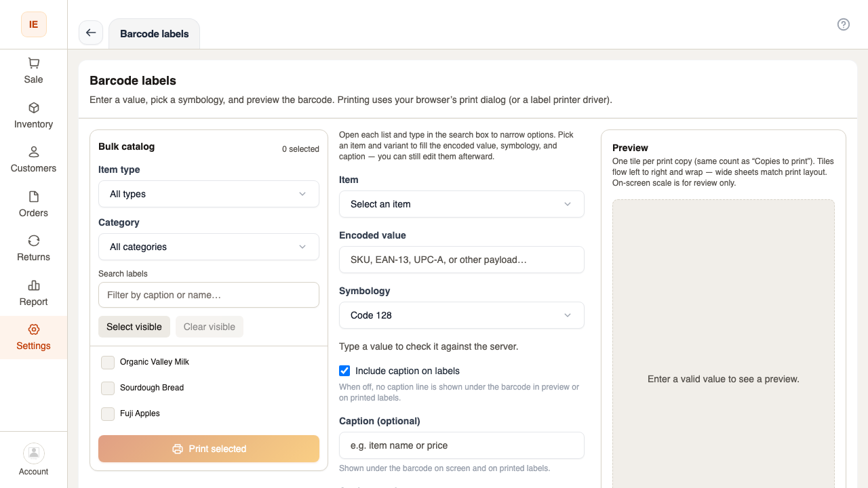This screenshot has width=868, height=488.
Task: Click the Enter a valid value placeholder text
Action: point(724,379)
